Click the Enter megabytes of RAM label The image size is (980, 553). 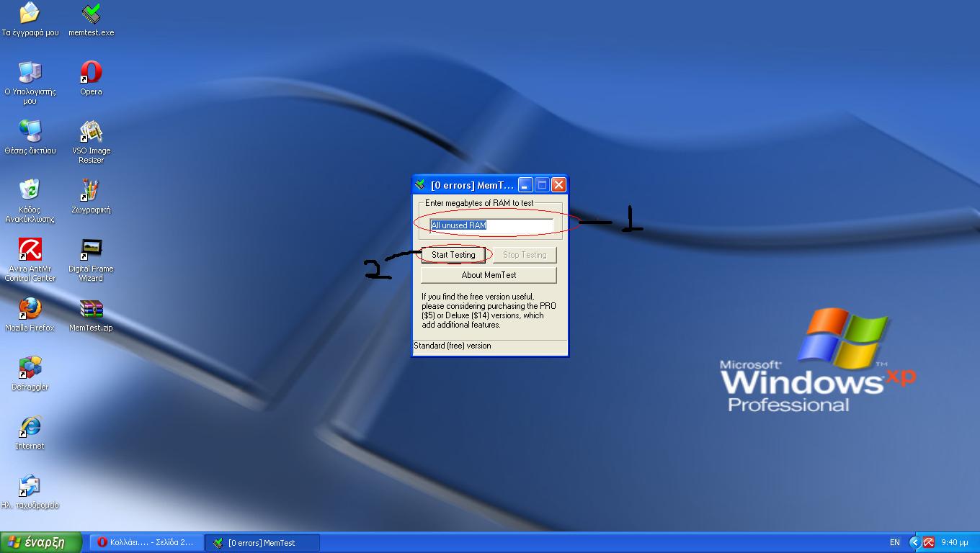479,203
